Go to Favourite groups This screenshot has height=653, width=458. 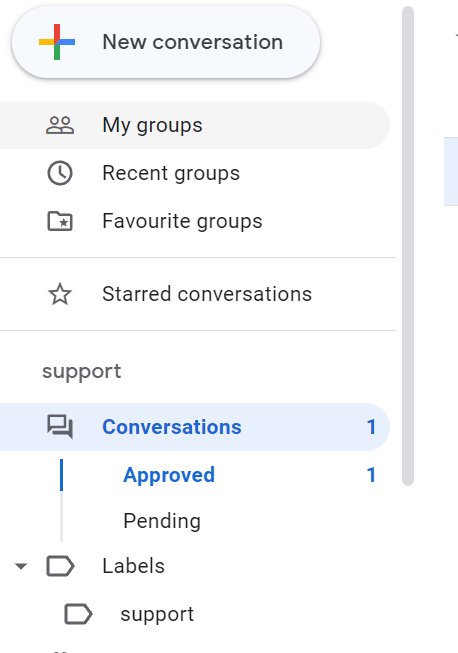(194, 221)
